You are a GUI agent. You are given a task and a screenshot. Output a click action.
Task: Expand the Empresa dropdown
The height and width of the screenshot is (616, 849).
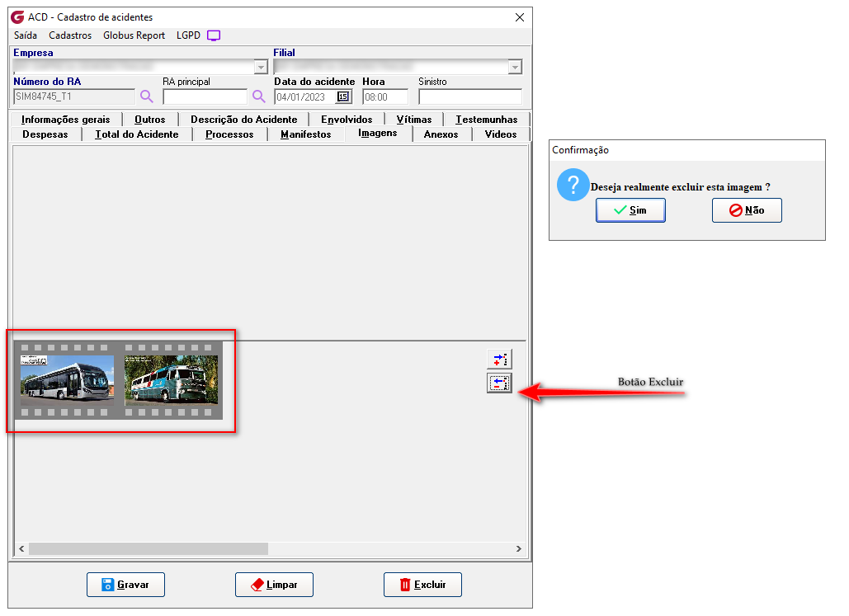[x=261, y=67]
